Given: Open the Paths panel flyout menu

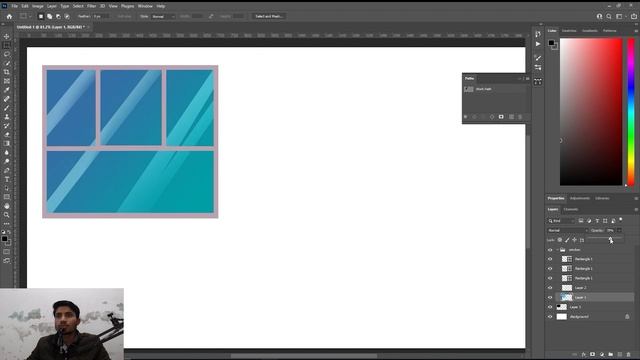Looking at the screenshot, I should tap(527, 78).
